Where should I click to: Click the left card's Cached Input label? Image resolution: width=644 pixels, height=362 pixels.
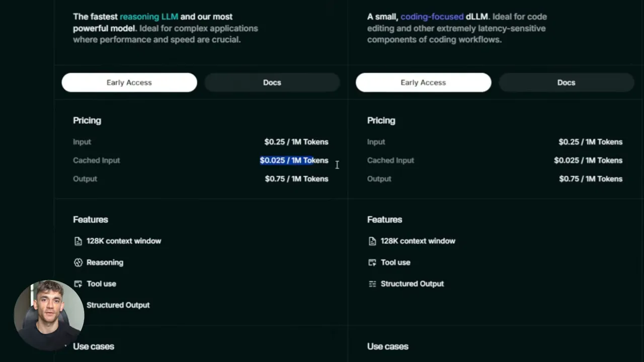click(97, 160)
